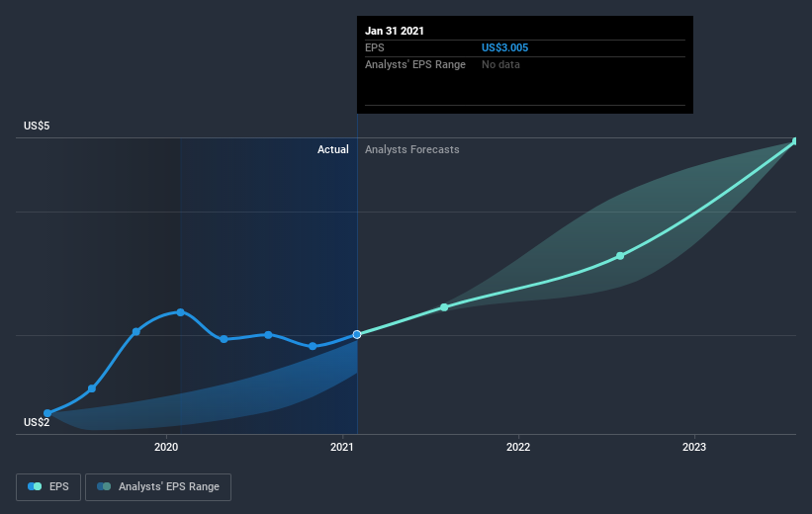This screenshot has width=812, height=514.
Task: Click the first EPS data point at US$2
Action: 47,413
